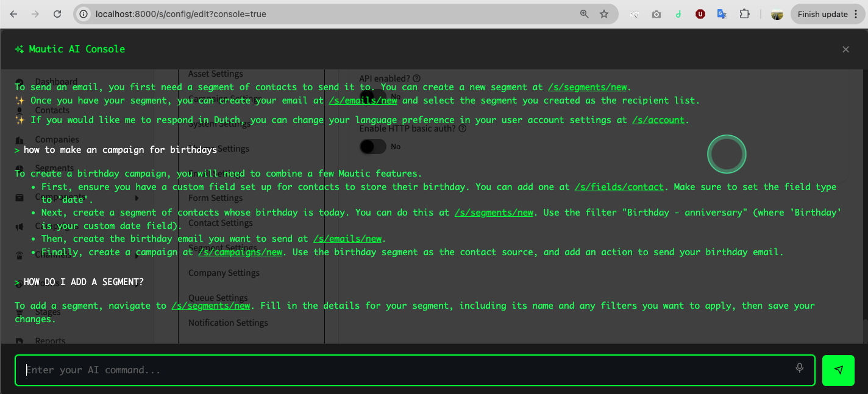
Task: Click the microphone voice input icon
Action: pos(799,368)
